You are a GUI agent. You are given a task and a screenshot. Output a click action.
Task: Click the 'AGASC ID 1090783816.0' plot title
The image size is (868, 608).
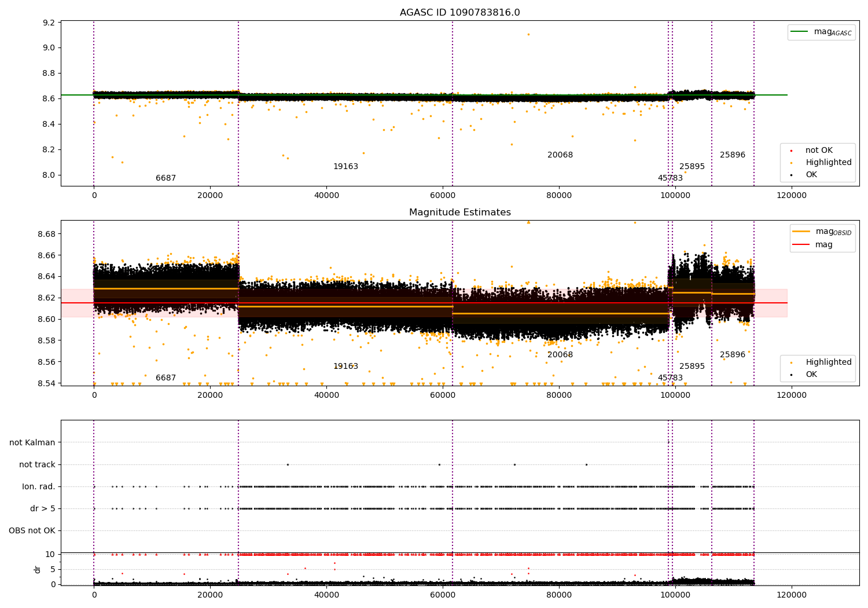click(459, 13)
